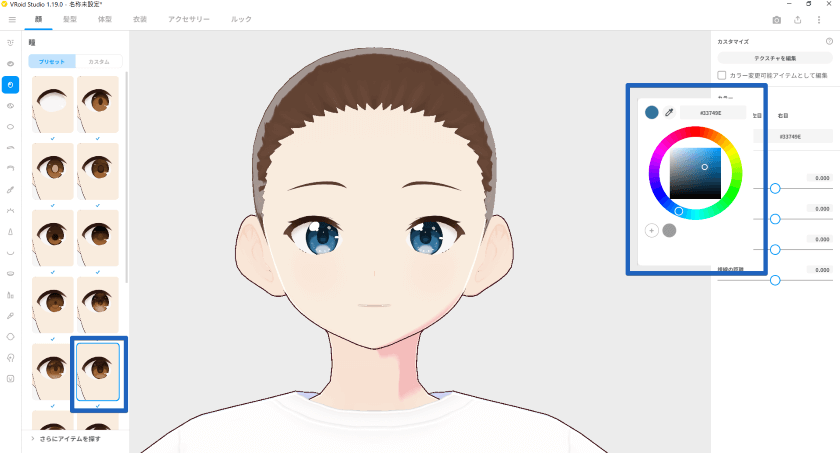Switch to the 顔 tab
The height and width of the screenshot is (453, 840).
pos(38,19)
